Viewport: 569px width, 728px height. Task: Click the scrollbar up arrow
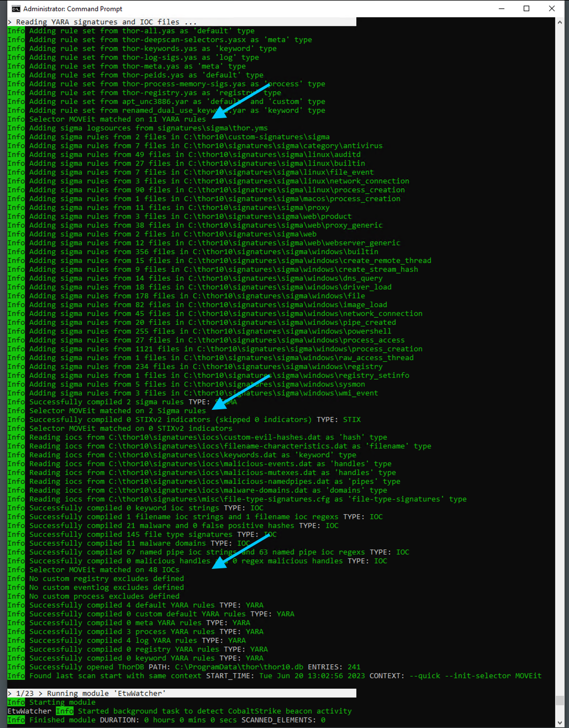click(x=560, y=23)
